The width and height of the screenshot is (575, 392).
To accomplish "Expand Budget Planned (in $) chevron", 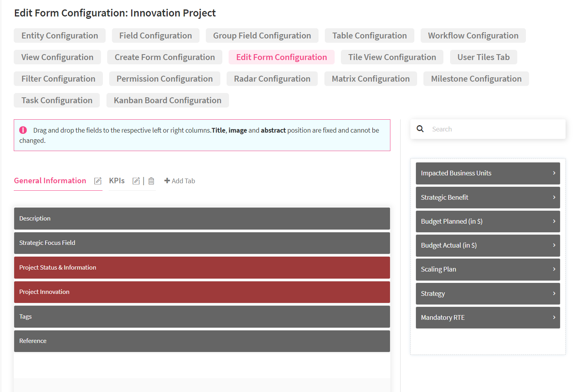I will (x=554, y=221).
